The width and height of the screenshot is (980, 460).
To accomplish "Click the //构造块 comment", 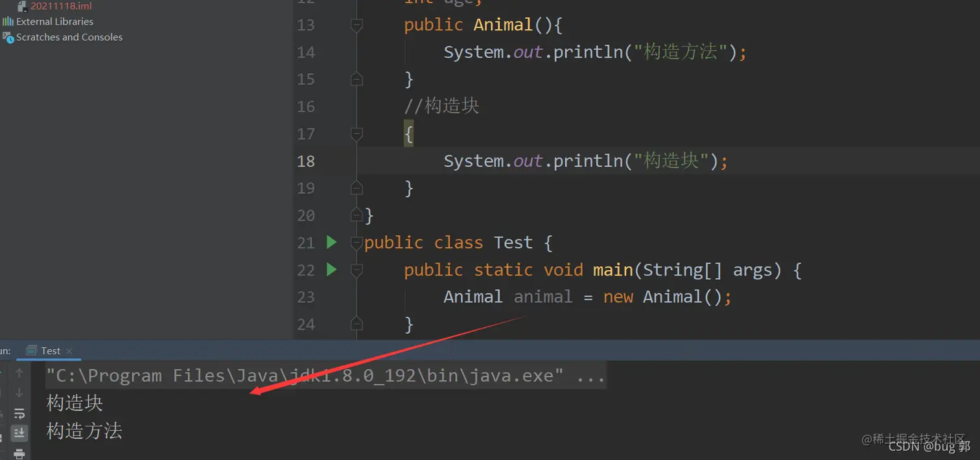I will point(442,106).
